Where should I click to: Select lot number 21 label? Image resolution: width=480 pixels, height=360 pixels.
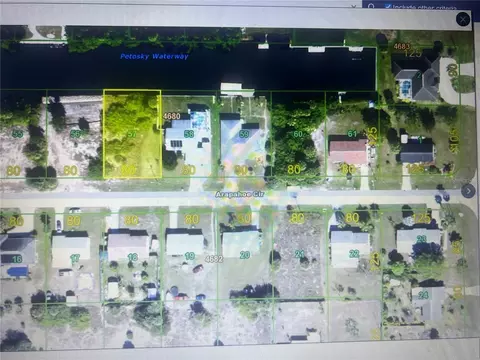299,254
